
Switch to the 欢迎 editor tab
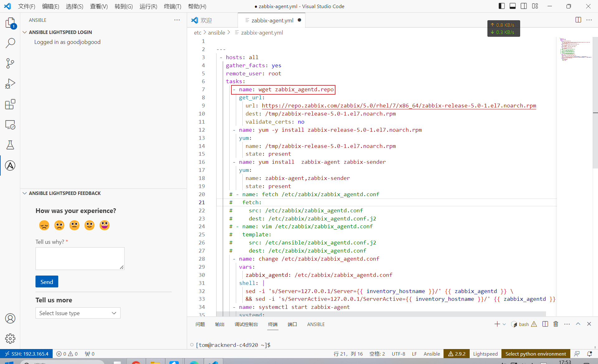click(212, 20)
